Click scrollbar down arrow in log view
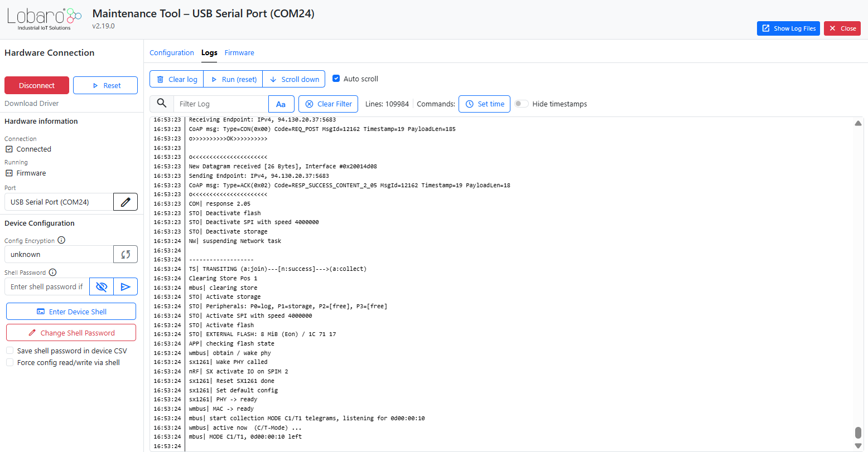868x452 pixels. pos(858,445)
